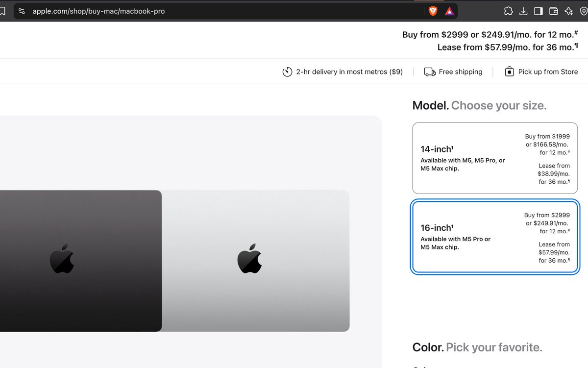Toggle the browser sidebar panel
Image resolution: width=588 pixels, height=368 pixels.
coord(539,11)
